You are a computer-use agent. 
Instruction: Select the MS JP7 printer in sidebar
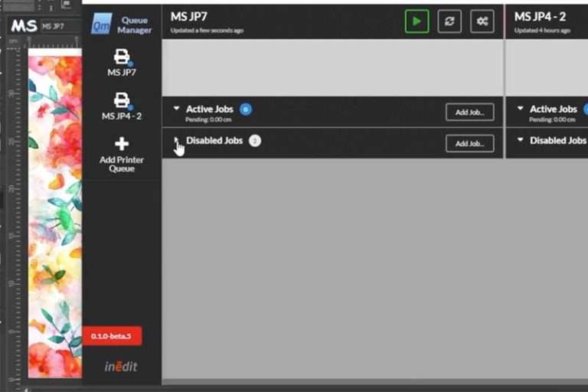[x=122, y=61]
